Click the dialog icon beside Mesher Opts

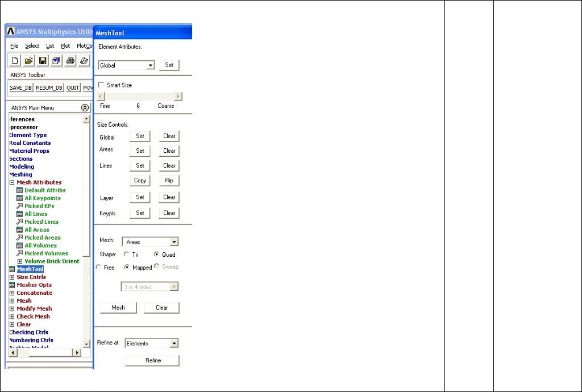click(12, 285)
